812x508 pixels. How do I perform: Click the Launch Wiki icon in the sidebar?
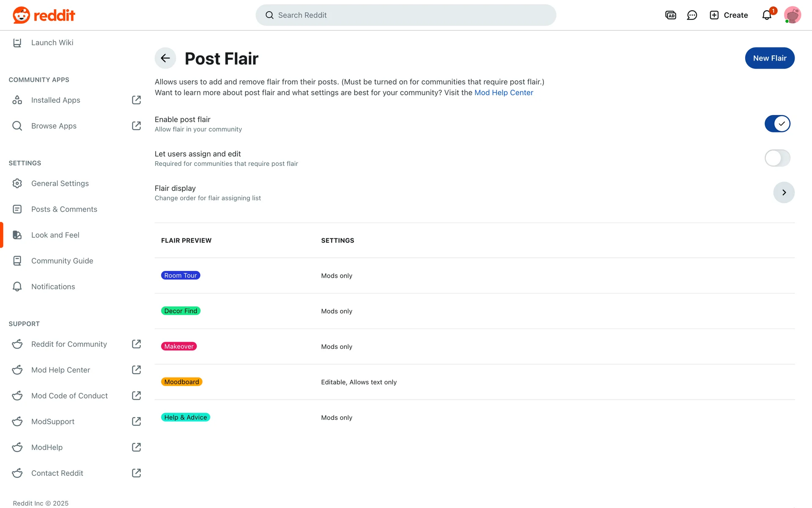pyautogui.click(x=17, y=42)
